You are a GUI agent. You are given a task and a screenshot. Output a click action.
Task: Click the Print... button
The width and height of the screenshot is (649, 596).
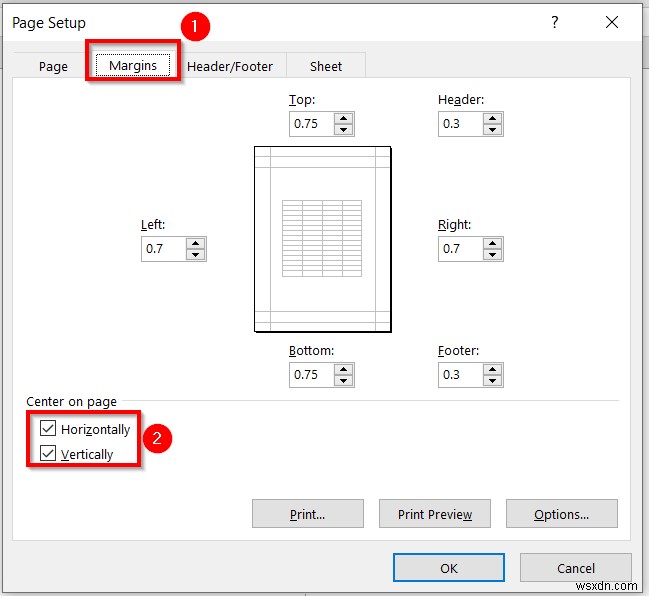pyautogui.click(x=308, y=514)
